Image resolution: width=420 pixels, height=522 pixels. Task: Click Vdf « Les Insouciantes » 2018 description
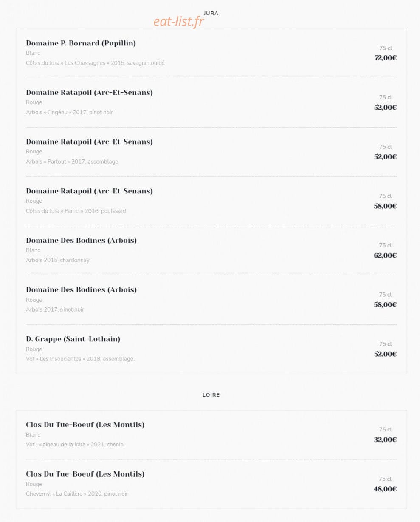click(80, 359)
